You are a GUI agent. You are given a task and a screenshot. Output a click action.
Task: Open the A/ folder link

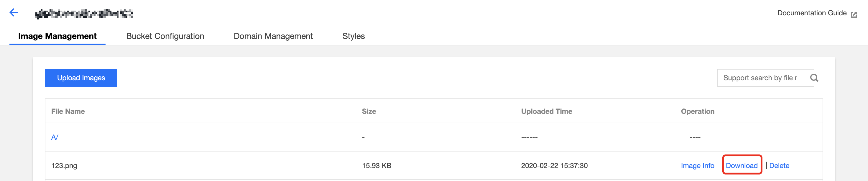55,137
